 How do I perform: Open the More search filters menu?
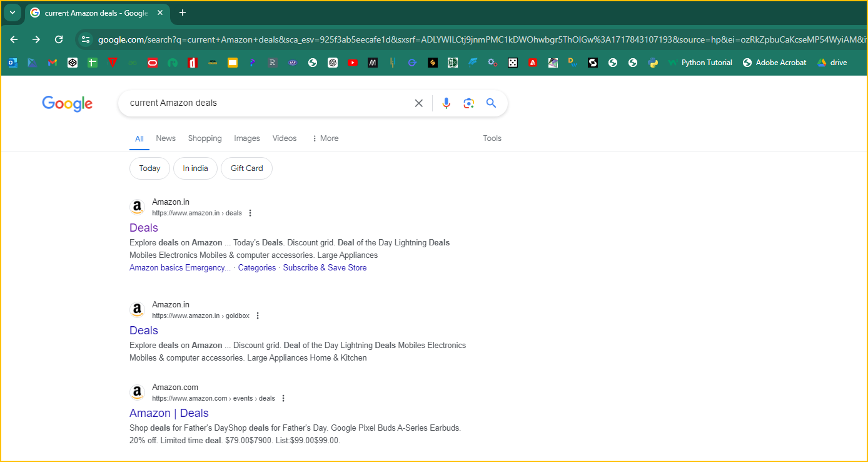[325, 138]
